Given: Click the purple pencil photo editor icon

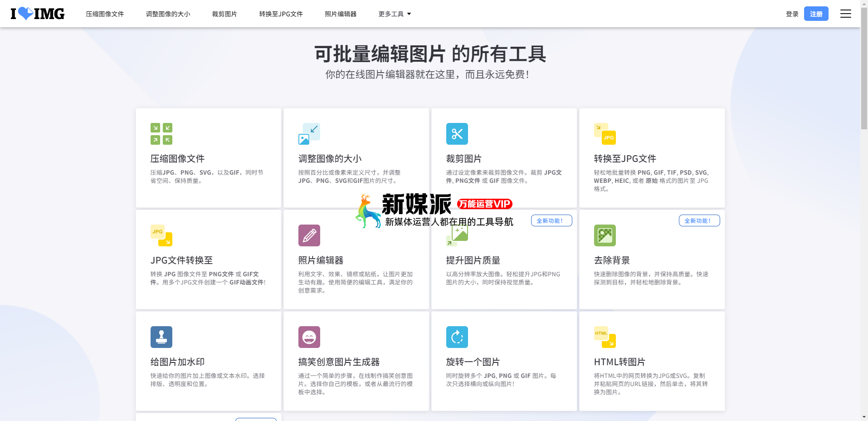Looking at the screenshot, I should [x=309, y=235].
